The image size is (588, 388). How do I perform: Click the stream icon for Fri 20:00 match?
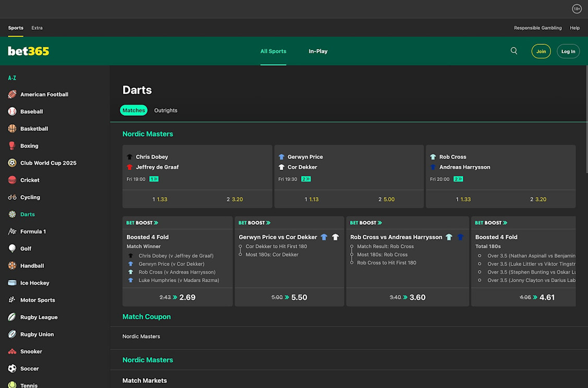458,179
